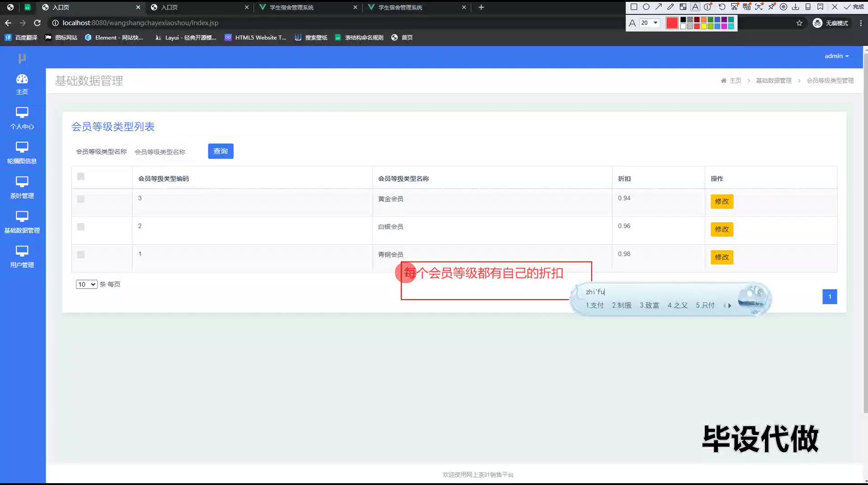This screenshot has width=868, height=485.
Task: Select the arrow drawing tool
Action: [x=659, y=7]
